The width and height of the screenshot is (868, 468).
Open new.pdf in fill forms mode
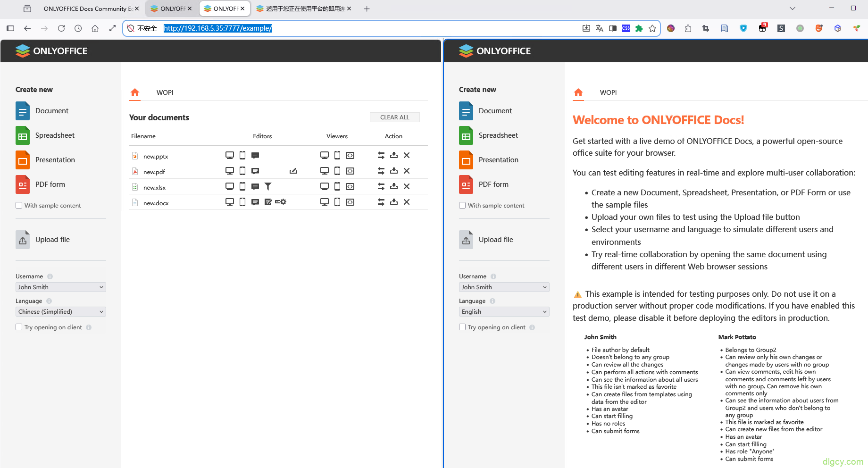[x=293, y=171]
